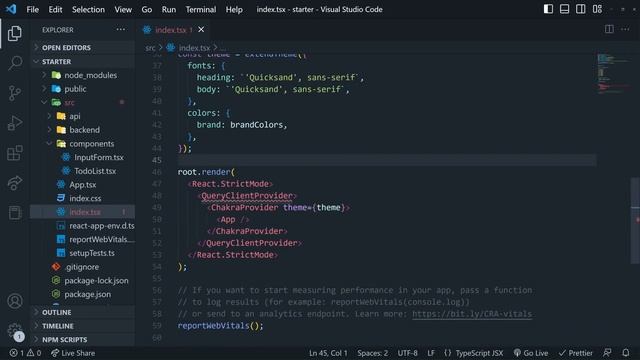
Task: Click Prettier in status bar
Action: tap(576, 353)
